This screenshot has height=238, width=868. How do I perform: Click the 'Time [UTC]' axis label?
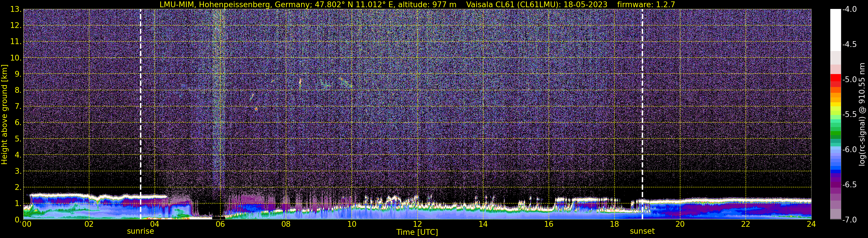tap(417, 232)
